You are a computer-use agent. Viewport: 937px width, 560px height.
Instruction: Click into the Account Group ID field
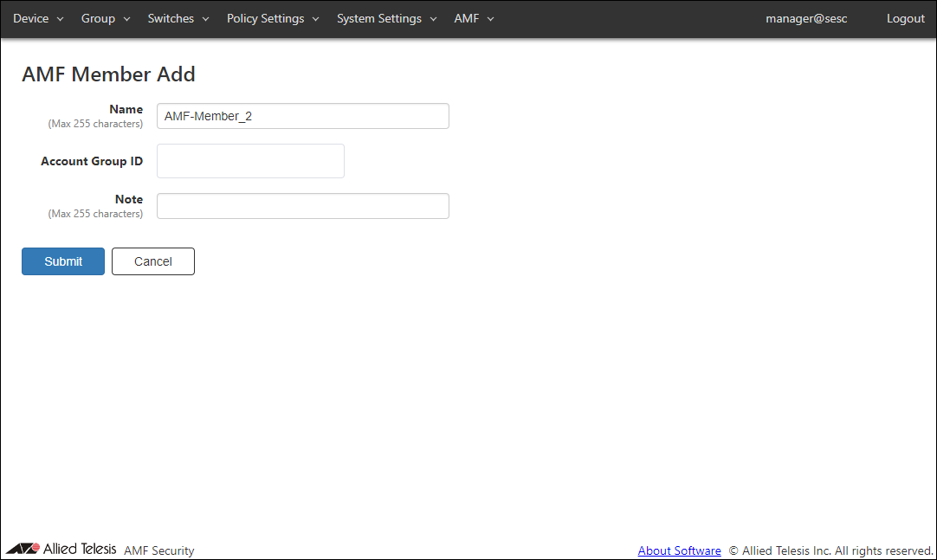click(250, 161)
